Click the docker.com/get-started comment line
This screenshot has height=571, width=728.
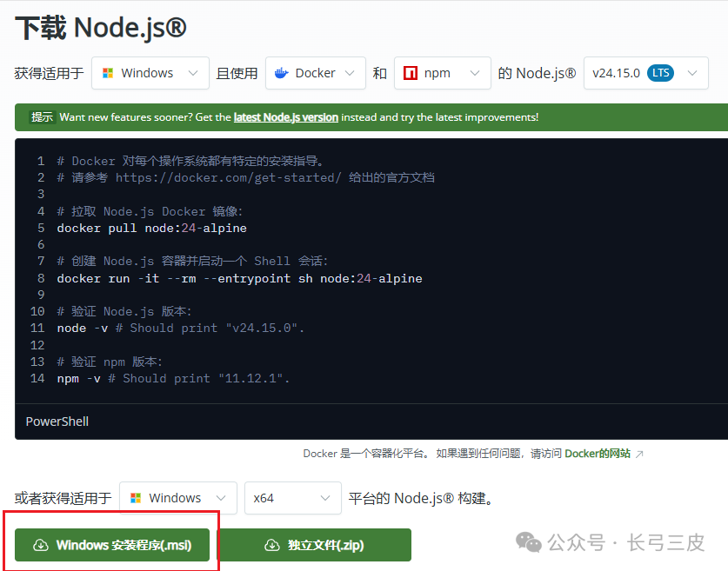pyautogui.click(x=245, y=177)
